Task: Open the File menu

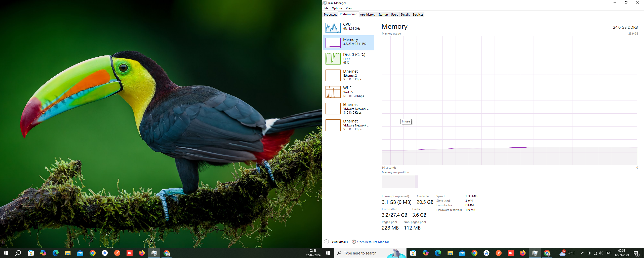Action: click(326, 8)
